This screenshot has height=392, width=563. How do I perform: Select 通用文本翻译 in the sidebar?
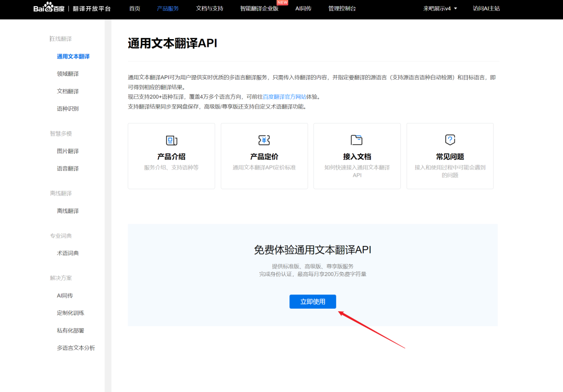pyautogui.click(x=74, y=56)
